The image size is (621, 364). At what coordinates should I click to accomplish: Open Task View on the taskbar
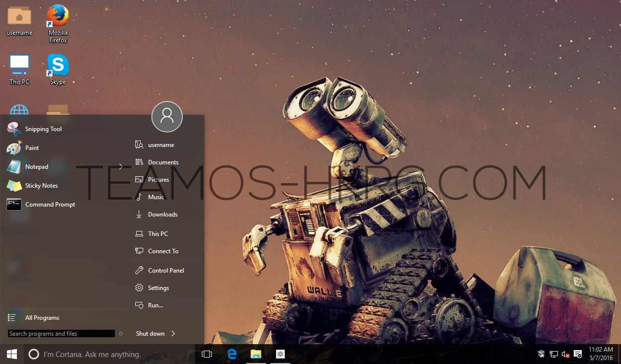207,354
